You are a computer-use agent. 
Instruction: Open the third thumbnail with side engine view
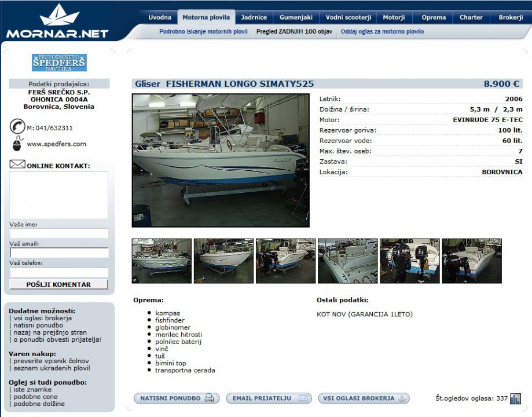(x=285, y=261)
